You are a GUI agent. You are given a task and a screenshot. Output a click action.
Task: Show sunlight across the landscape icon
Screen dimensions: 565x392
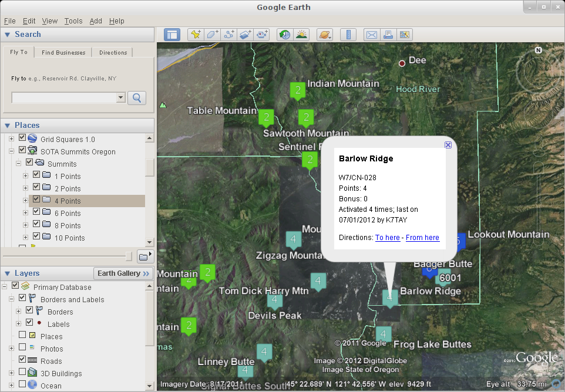301,35
